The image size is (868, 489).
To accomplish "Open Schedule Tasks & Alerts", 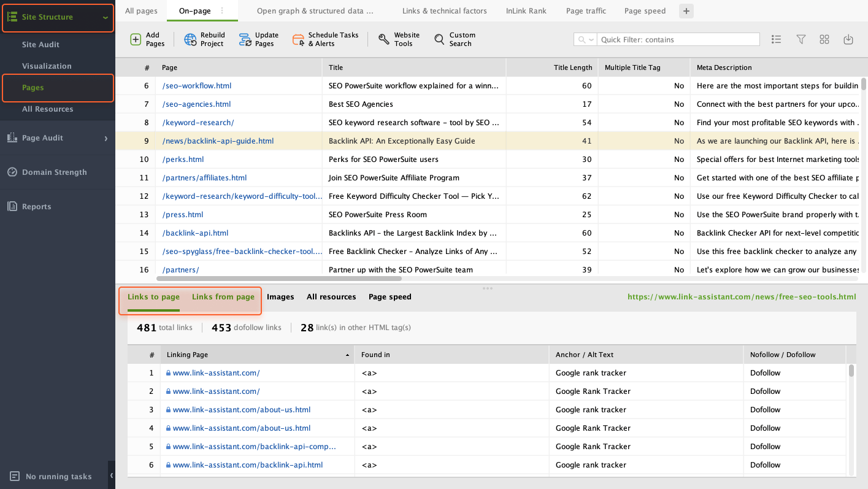I will pos(326,39).
